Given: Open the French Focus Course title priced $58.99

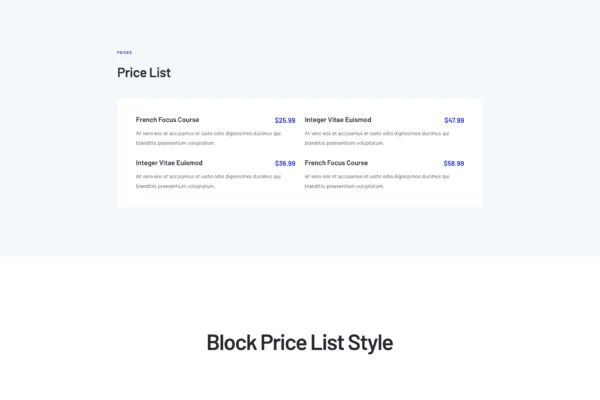Looking at the screenshot, I should point(336,163).
